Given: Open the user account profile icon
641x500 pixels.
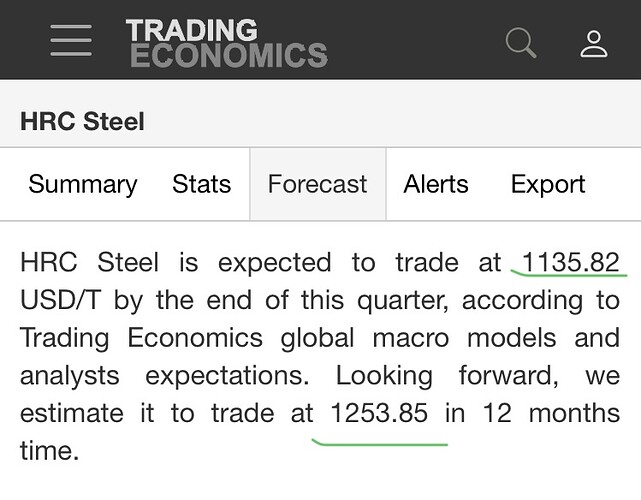Looking at the screenshot, I should 594,43.
